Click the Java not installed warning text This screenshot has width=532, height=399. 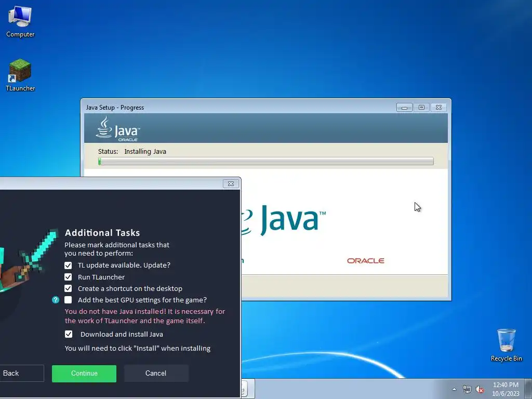(145, 316)
